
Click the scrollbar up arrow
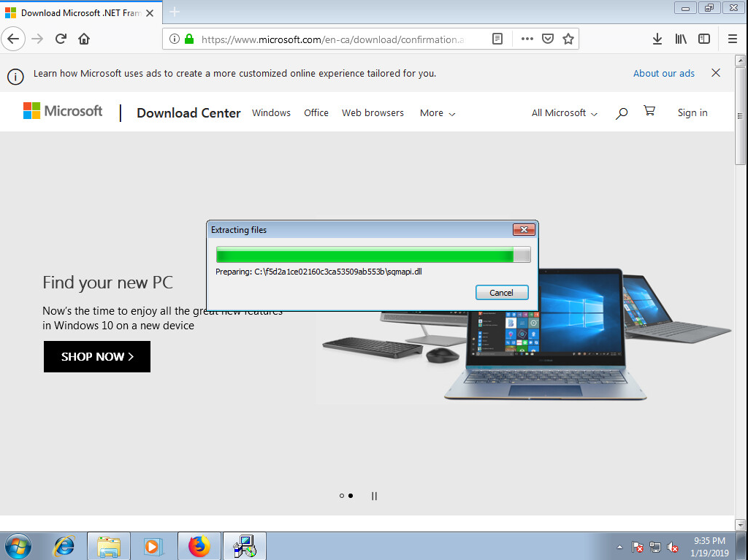[741, 60]
